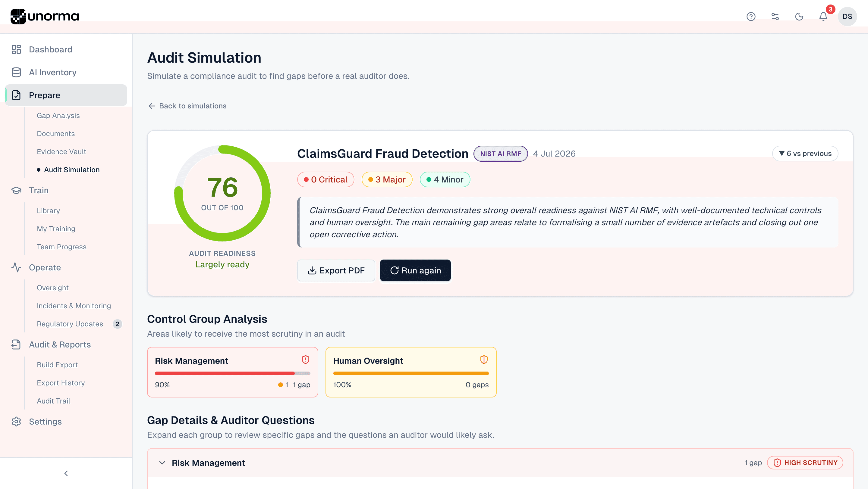Viewport: 868px width, 489px height.
Task: Click Human Oversight card shield icon
Action: 484,360
